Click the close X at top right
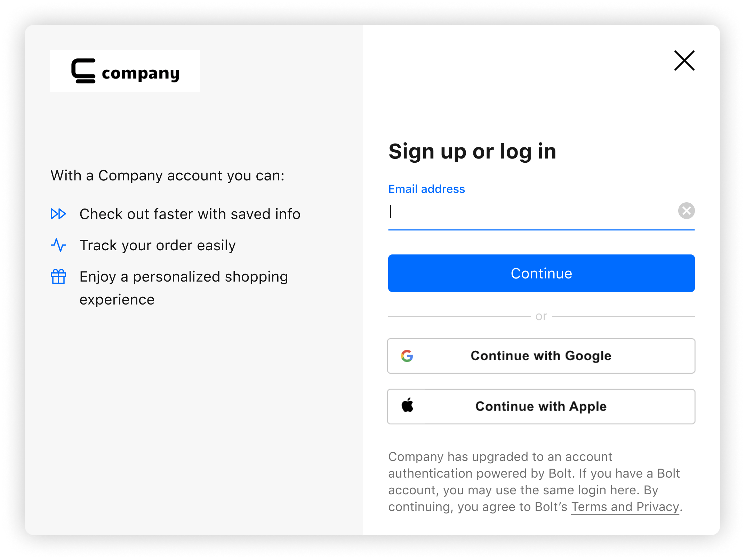Screen dimensions: 745x560 pyautogui.click(x=684, y=60)
